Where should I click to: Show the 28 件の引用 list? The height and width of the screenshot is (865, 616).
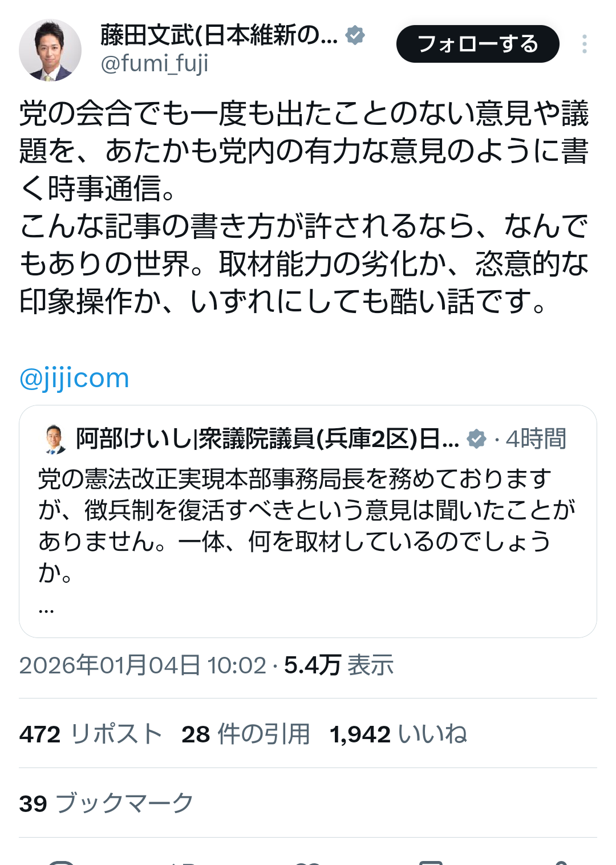(245, 734)
